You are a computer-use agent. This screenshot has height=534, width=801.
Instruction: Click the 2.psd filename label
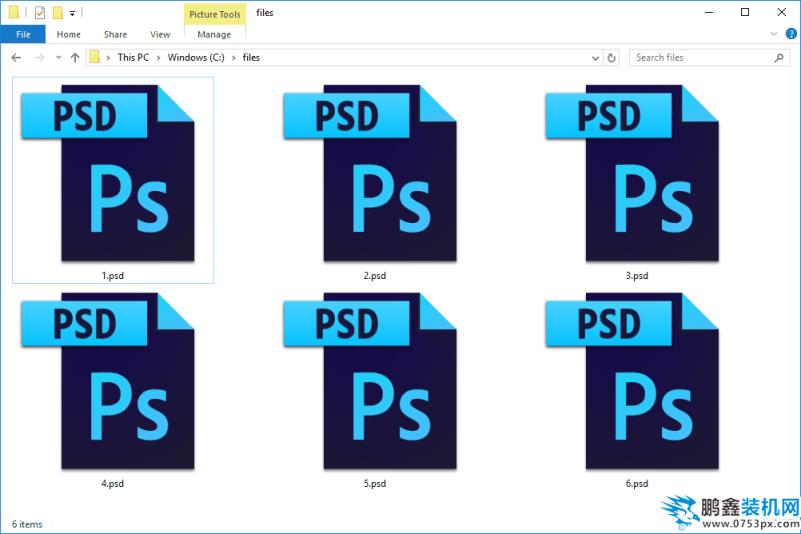375,275
